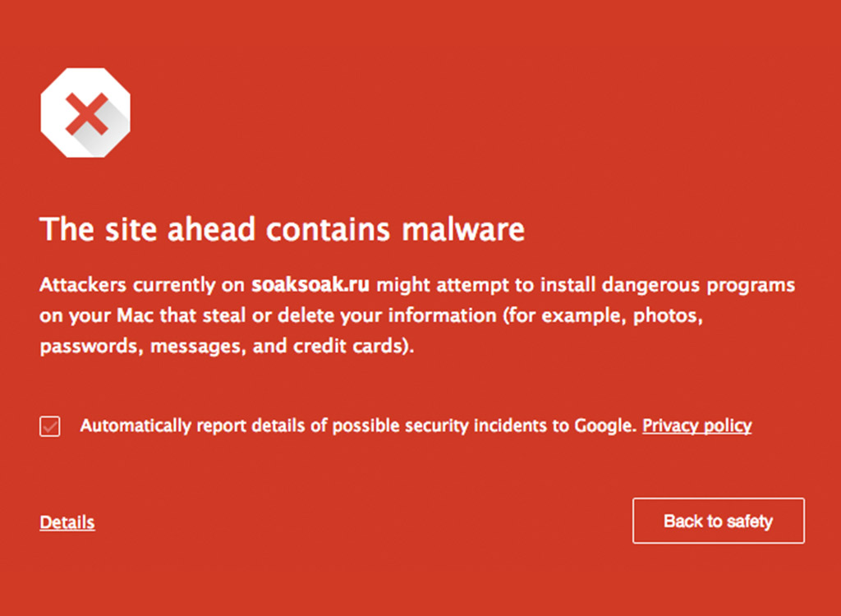Screen dimensions: 841x616
Task: Click the bold soaksoak.ru domain name
Action: click(x=310, y=284)
